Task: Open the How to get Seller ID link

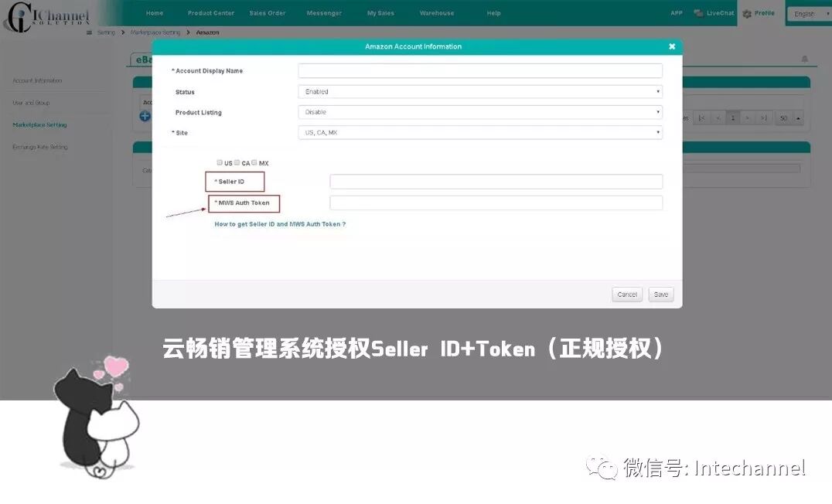Action: (x=280, y=224)
